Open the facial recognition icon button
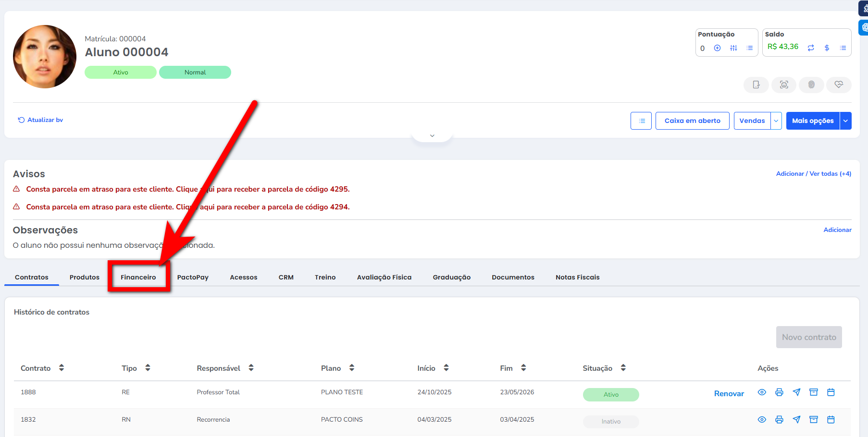The width and height of the screenshot is (868, 437). click(784, 85)
